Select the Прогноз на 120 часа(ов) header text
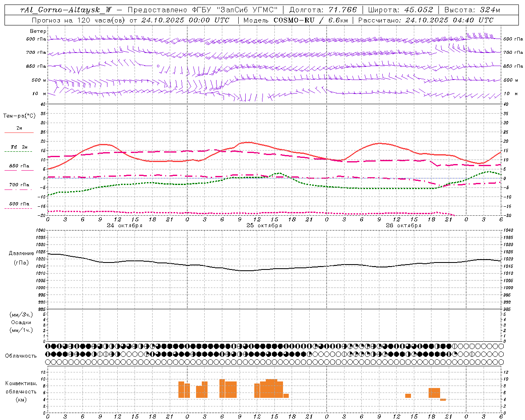The height and width of the screenshot is (420, 525). click(78, 20)
